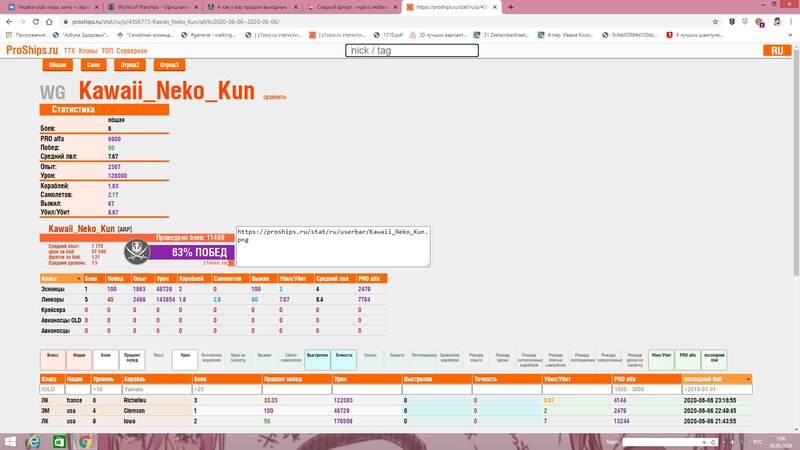Open the green Excel taskbar icon
This screenshot has width=800, height=450.
tap(59, 442)
